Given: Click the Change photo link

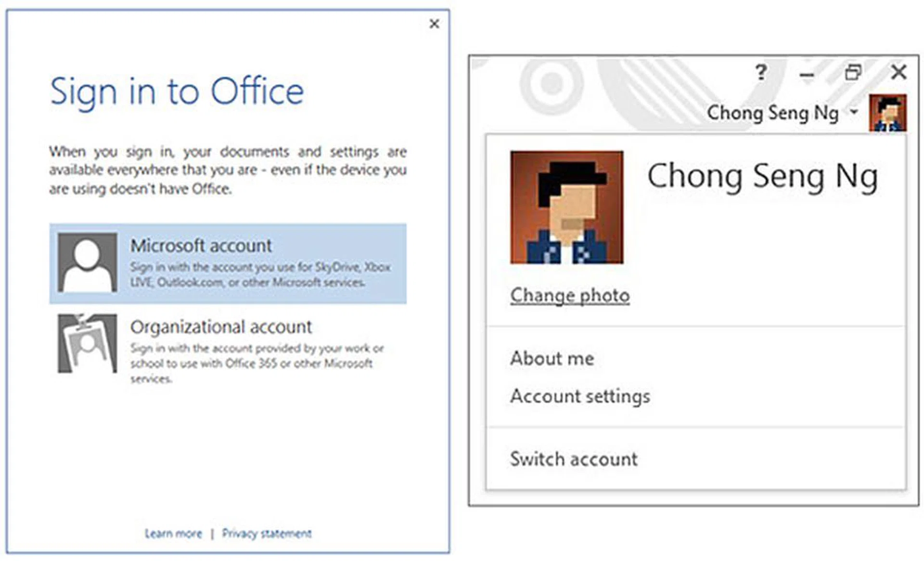Looking at the screenshot, I should 570,295.
